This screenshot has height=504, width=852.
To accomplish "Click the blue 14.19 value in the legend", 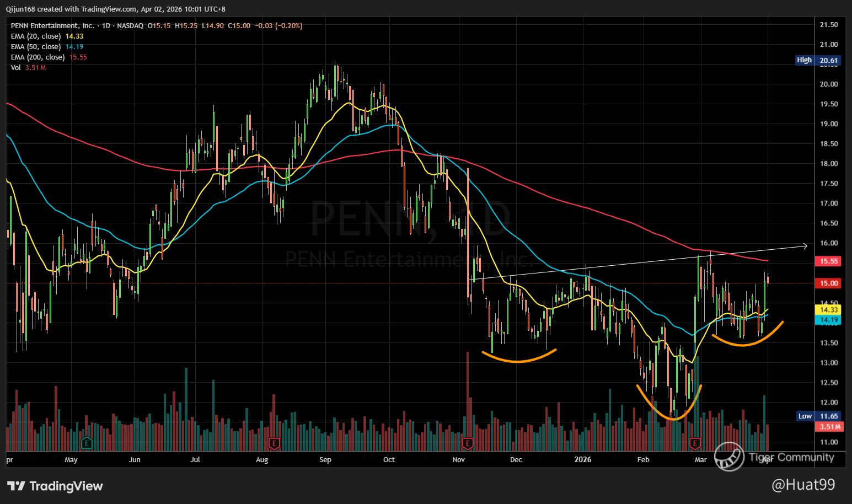I will [74, 47].
